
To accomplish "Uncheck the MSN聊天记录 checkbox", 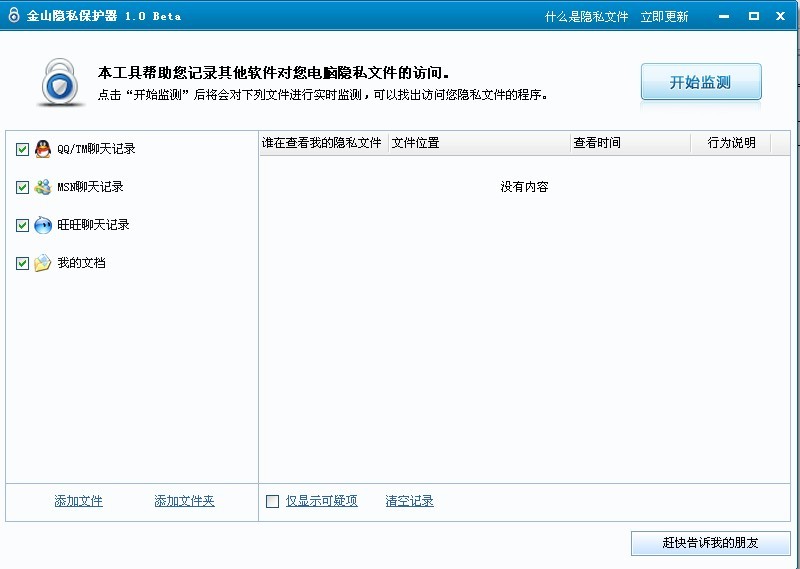I will [22, 187].
